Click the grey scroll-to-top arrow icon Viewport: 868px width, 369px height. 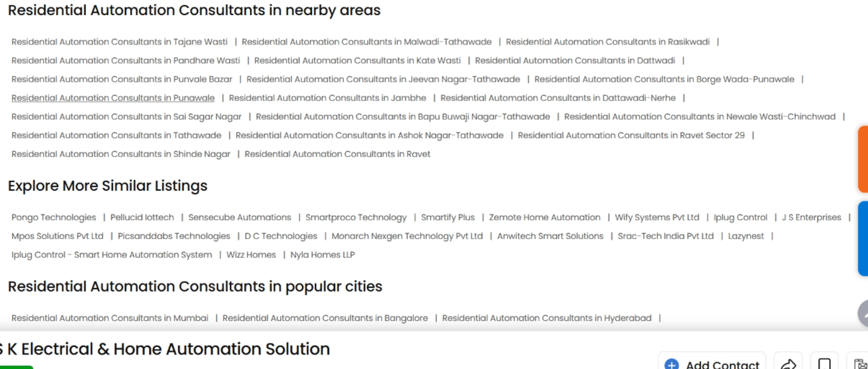(863, 314)
